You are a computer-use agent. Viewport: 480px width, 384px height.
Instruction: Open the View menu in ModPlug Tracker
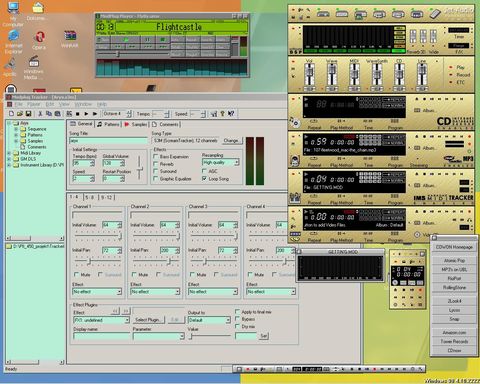(x=64, y=104)
